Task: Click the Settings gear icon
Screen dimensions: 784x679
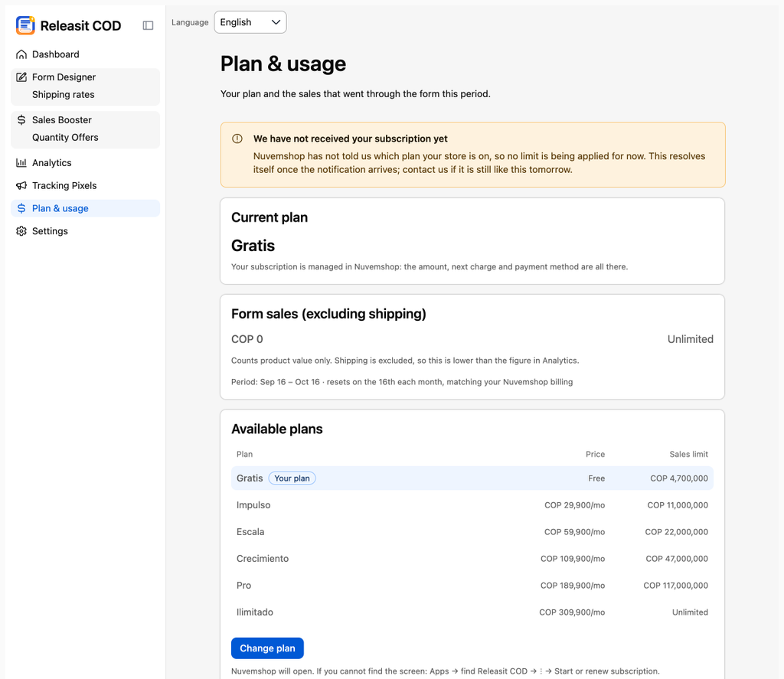Action: 21,231
